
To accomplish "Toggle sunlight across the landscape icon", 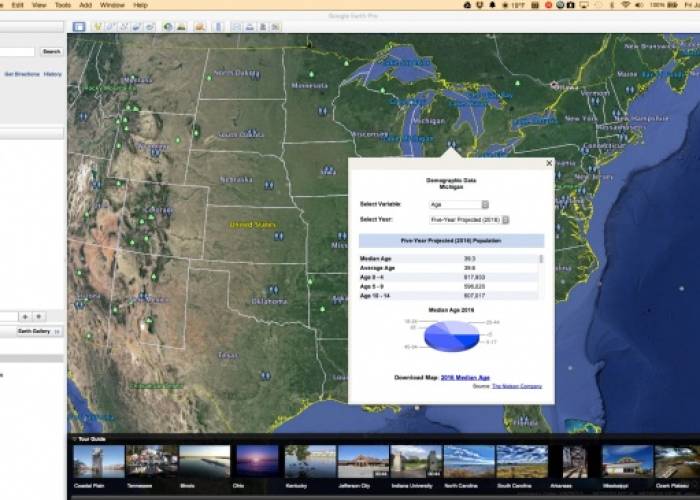I will [x=181, y=27].
